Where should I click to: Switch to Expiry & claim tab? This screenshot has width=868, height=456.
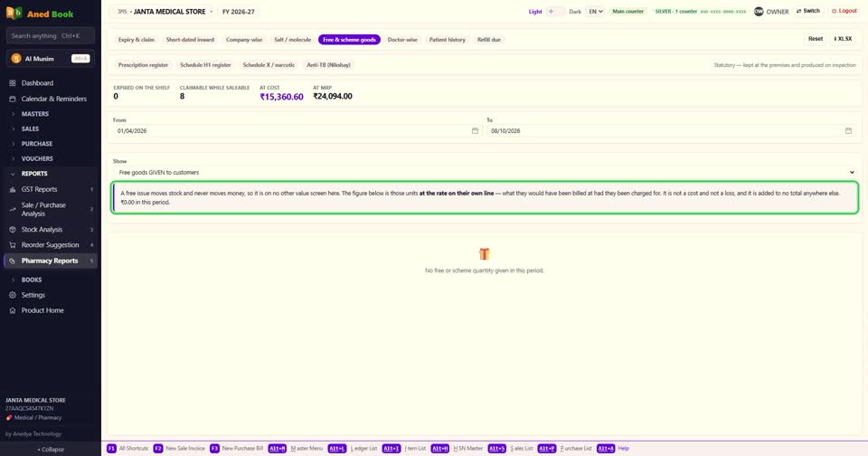[x=137, y=40]
